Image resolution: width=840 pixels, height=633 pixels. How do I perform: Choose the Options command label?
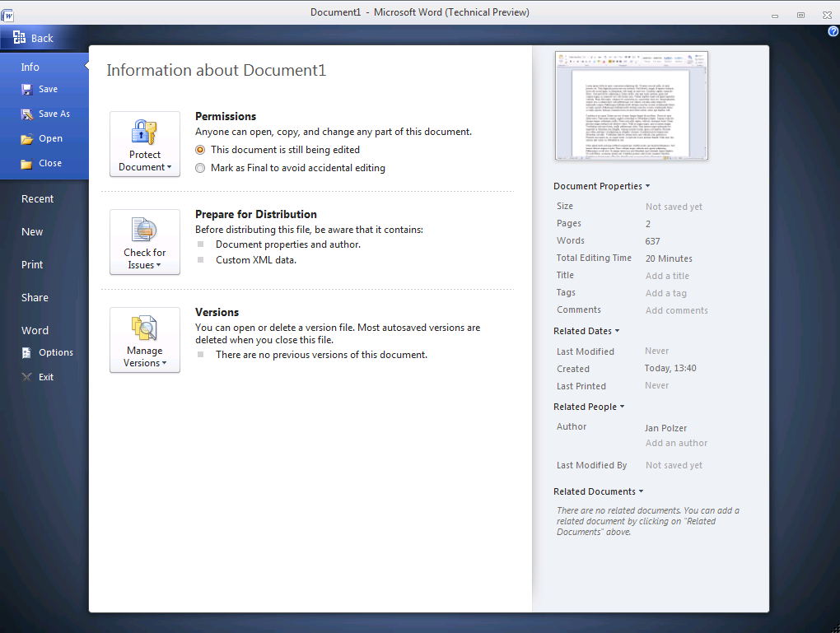[56, 352]
